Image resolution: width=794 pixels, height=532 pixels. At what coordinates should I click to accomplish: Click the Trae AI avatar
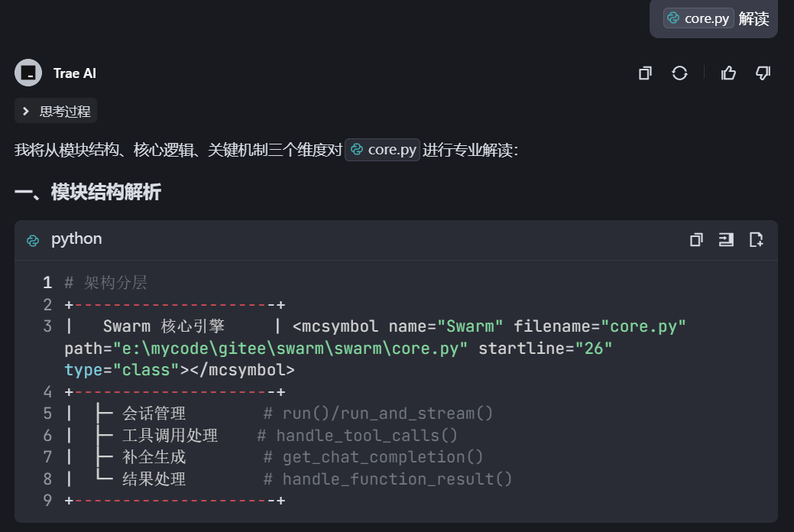coord(28,73)
